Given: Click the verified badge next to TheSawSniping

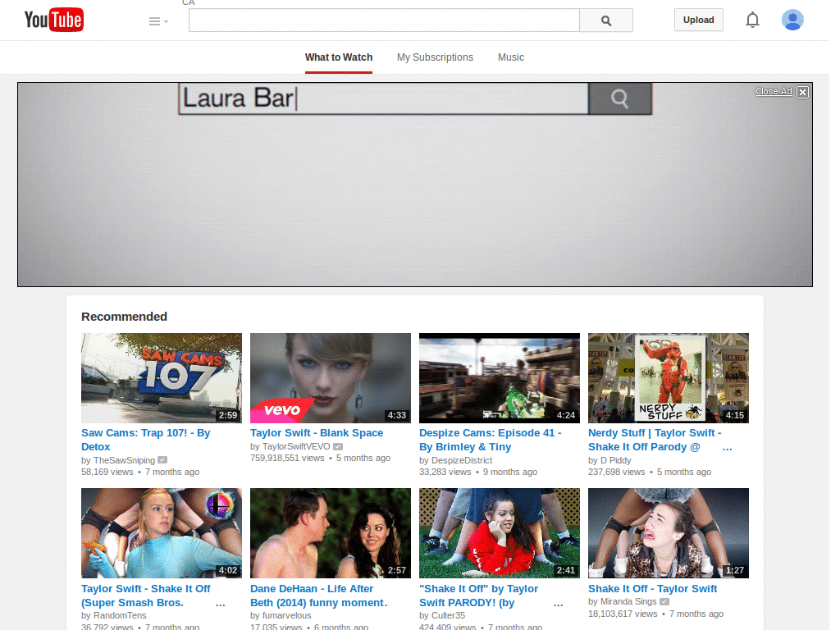Looking at the screenshot, I should point(162,459).
